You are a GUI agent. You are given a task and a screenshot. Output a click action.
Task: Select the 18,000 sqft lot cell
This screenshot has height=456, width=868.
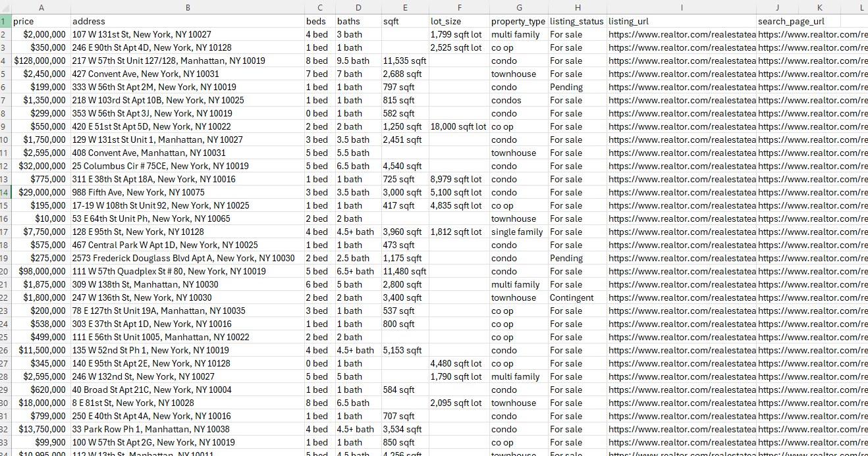[459, 126]
